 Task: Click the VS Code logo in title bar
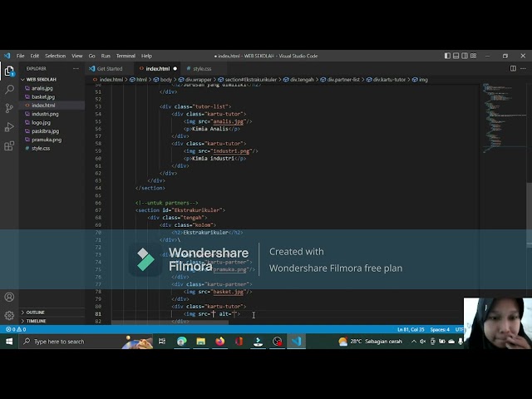pyautogui.click(x=7, y=56)
